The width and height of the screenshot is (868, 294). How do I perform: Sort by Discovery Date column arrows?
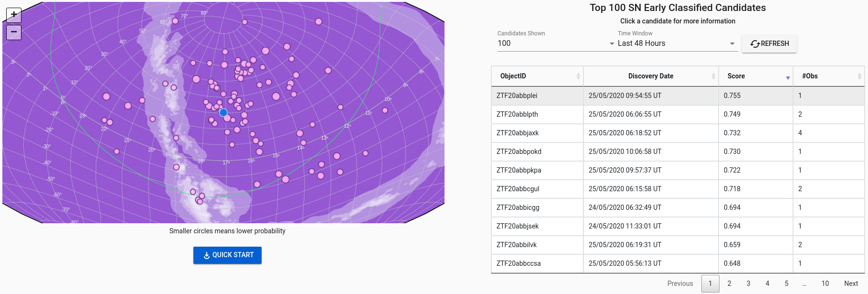pyautogui.click(x=713, y=76)
